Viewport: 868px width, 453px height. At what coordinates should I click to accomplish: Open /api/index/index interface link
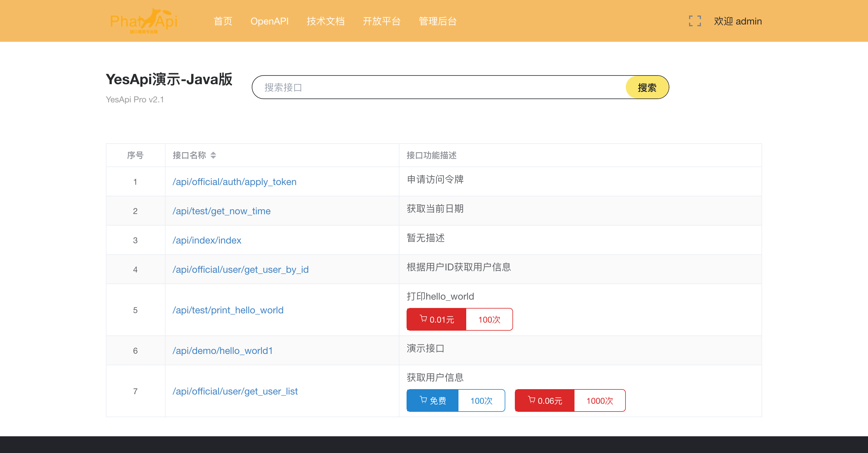click(206, 240)
